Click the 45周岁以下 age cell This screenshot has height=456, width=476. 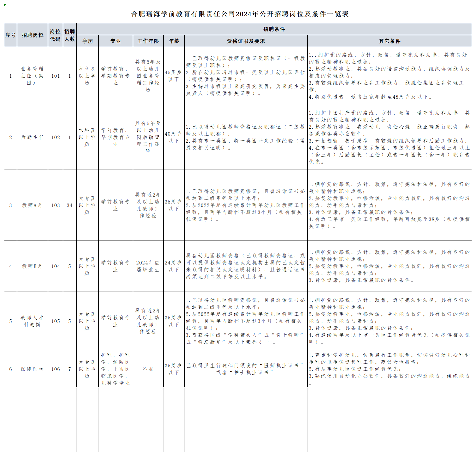174,75
